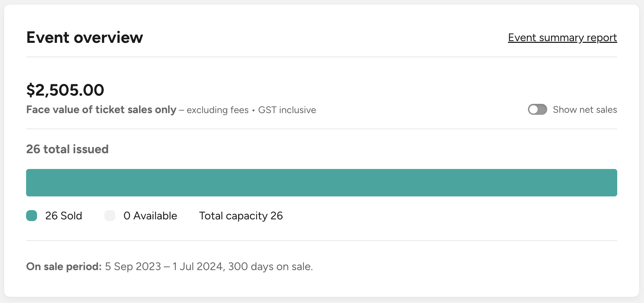
Task: Open the Event summary report link
Action: pos(562,38)
